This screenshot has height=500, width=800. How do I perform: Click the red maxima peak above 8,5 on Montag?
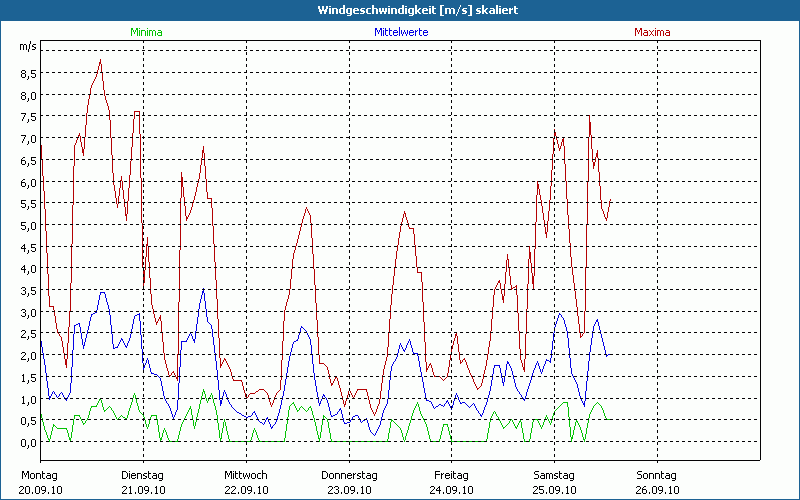tap(101, 60)
